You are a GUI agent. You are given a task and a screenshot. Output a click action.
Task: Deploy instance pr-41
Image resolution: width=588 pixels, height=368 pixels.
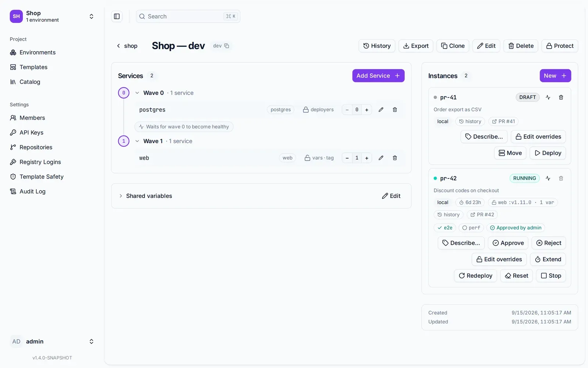point(548,153)
